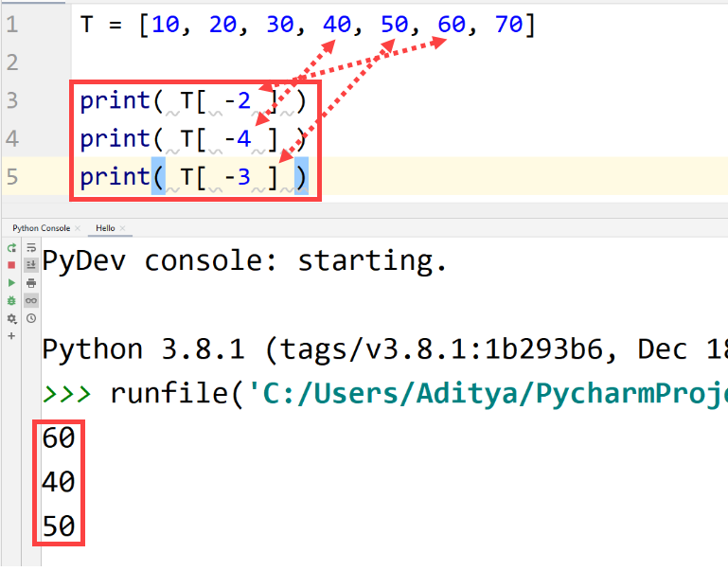Click the print keyword on line 4
The width and height of the screenshot is (728, 571).
coord(115,140)
